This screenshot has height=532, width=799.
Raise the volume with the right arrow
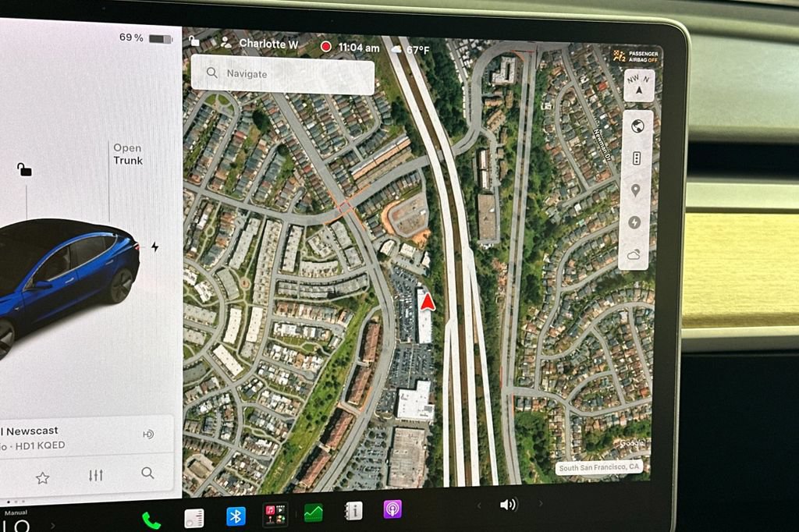(541, 503)
